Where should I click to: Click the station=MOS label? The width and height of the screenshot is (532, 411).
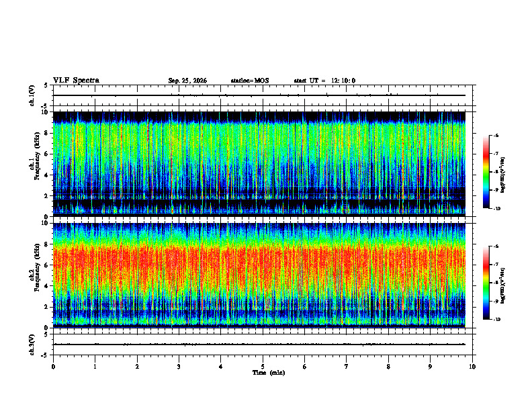(250, 81)
